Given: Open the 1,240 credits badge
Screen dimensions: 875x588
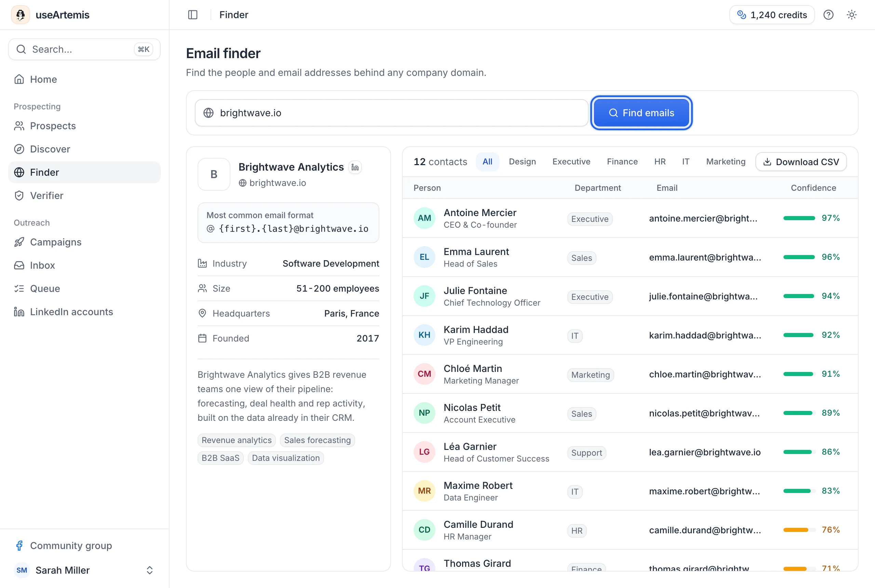Looking at the screenshot, I should (x=772, y=15).
